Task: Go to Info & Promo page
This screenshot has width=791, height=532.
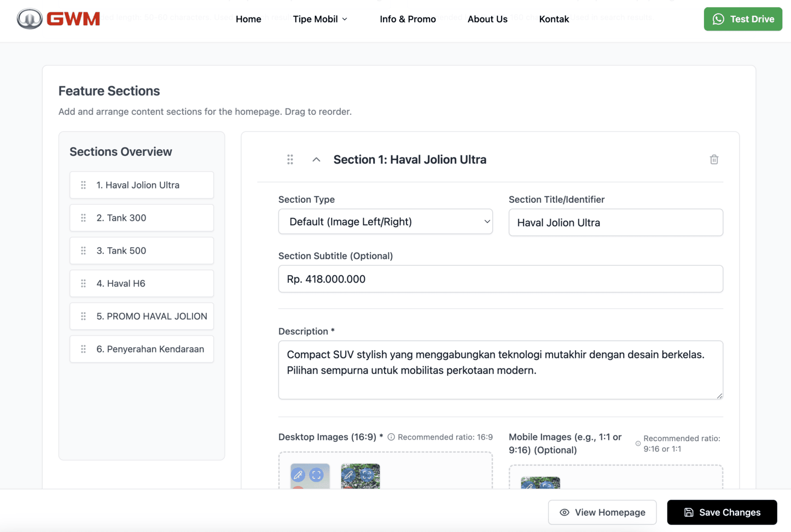Action: 408,19
